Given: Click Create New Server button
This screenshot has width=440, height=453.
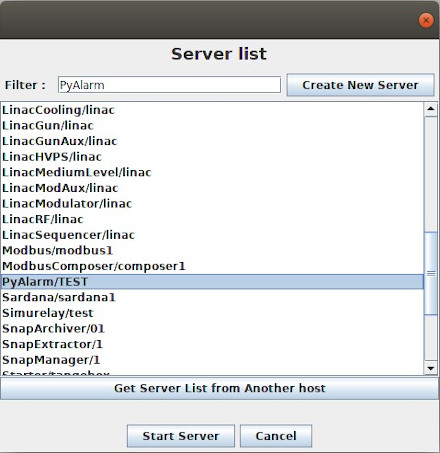Looking at the screenshot, I should [360, 85].
